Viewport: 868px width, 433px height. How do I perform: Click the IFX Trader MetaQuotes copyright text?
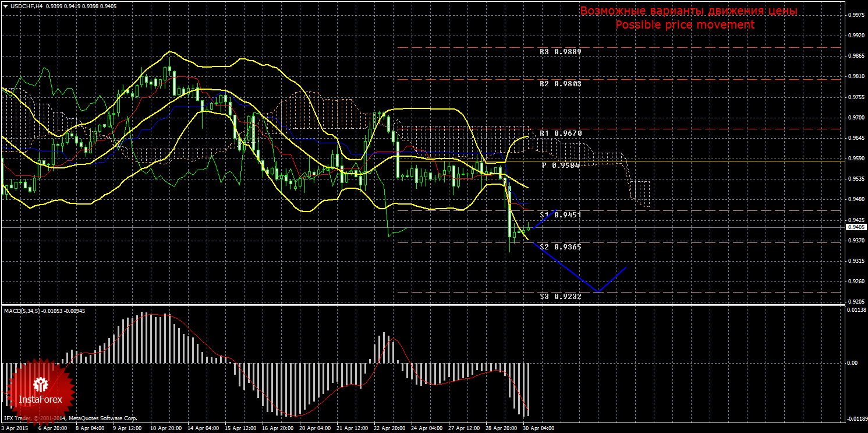tap(70, 418)
